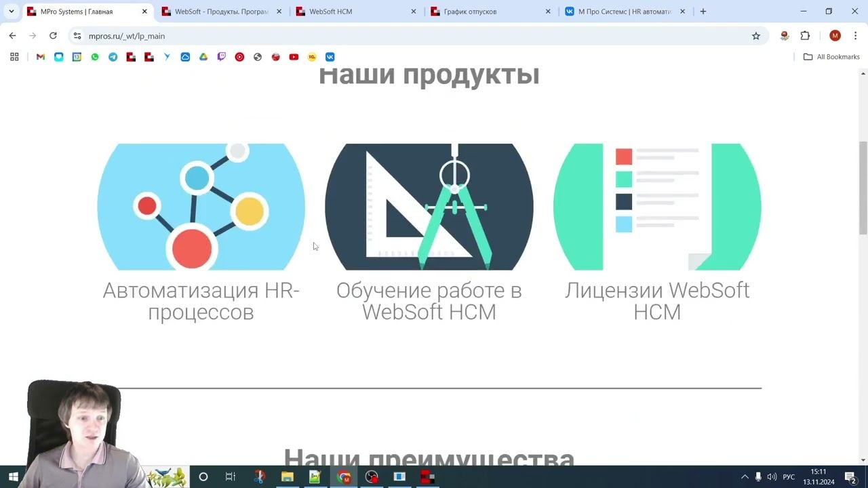Image resolution: width=868 pixels, height=488 pixels.
Task: Open the Windows Start menu
Action: tap(13, 476)
